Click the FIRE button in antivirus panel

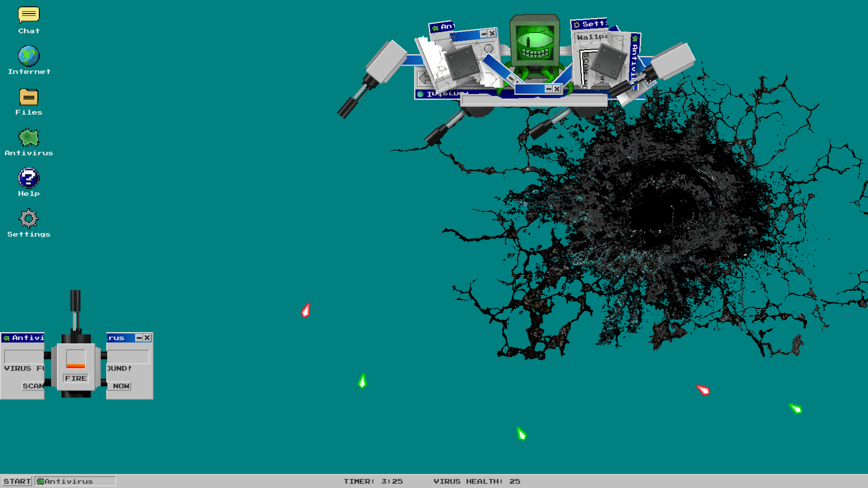click(x=75, y=378)
